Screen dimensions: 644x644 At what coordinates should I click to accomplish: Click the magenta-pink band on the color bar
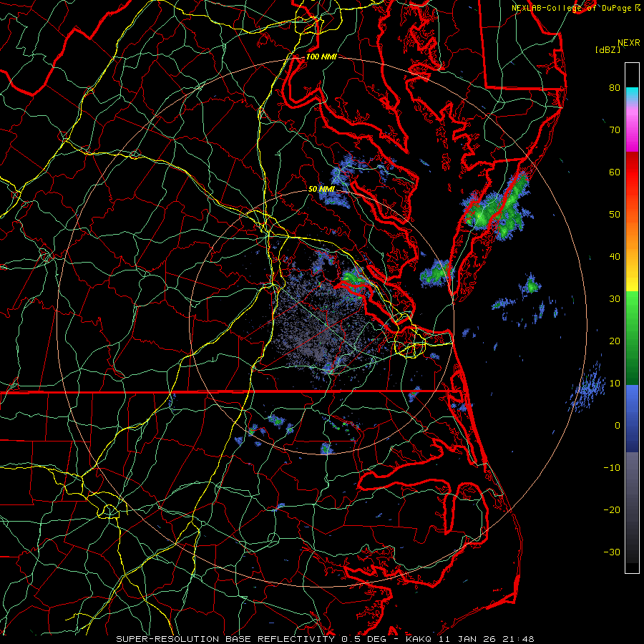tap(632, 130)
